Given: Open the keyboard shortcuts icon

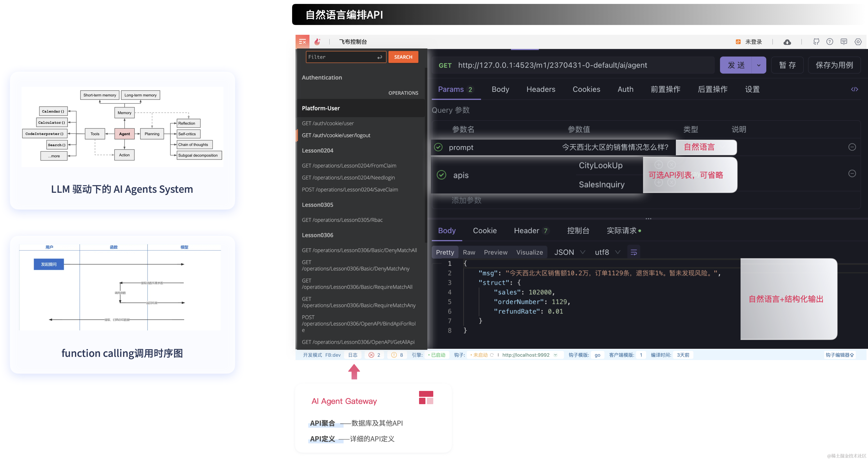Looking at the screenshot, I should click(844, 41).
